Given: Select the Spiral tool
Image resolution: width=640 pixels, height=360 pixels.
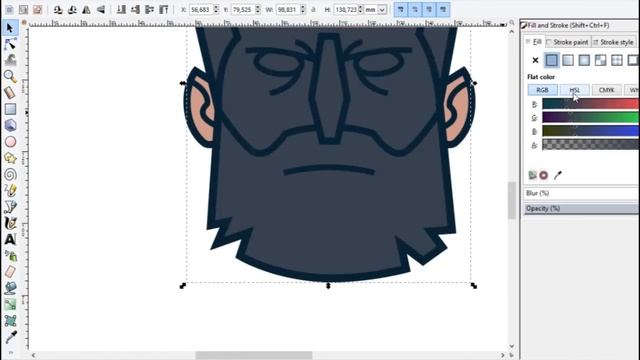Looking at the screenshot, I should (x=10, y=174).
